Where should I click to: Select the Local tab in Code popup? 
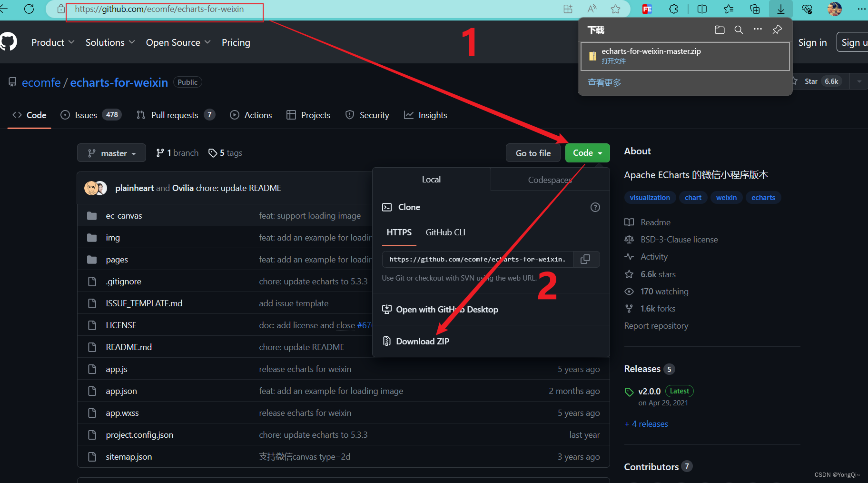(431, 180)
